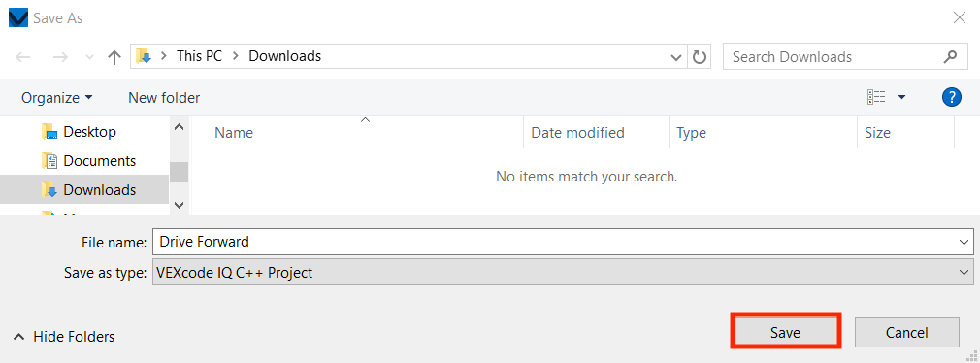This screenshot has width=980, height=363.
Task: Click the Save button
Action: click(785, 332)
